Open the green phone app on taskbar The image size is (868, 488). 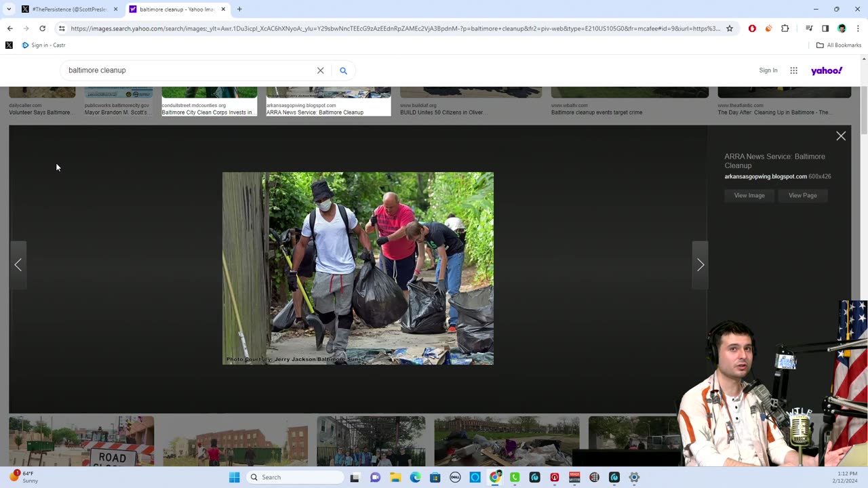point(515,477)
